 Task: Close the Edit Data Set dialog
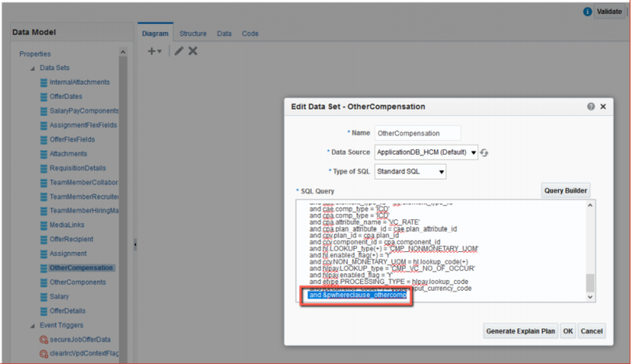[x=603, y=107]
